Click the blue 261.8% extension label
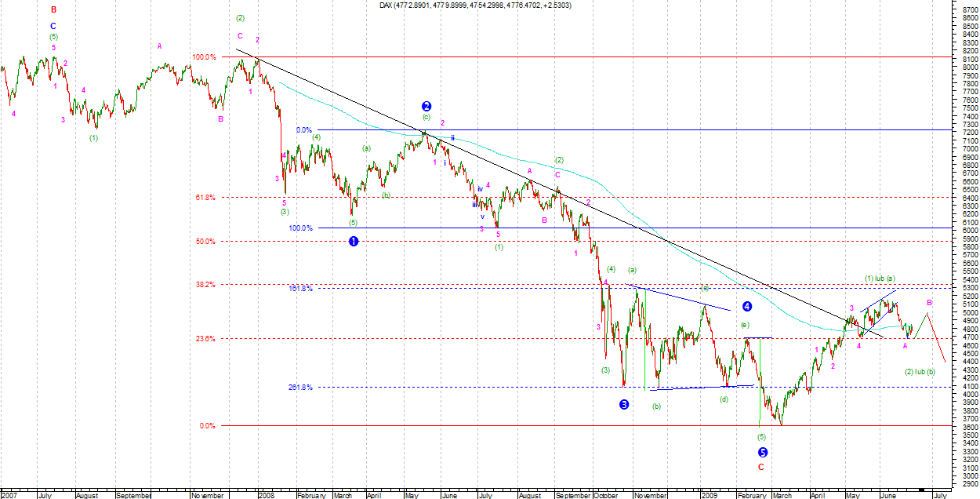This screenshot has height=499, width=980. coord(300,388)
